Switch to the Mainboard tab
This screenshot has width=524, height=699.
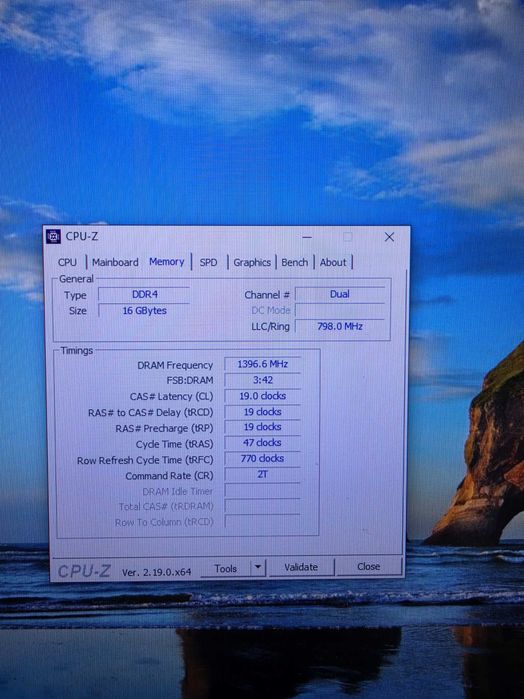[x=115, y=262]
